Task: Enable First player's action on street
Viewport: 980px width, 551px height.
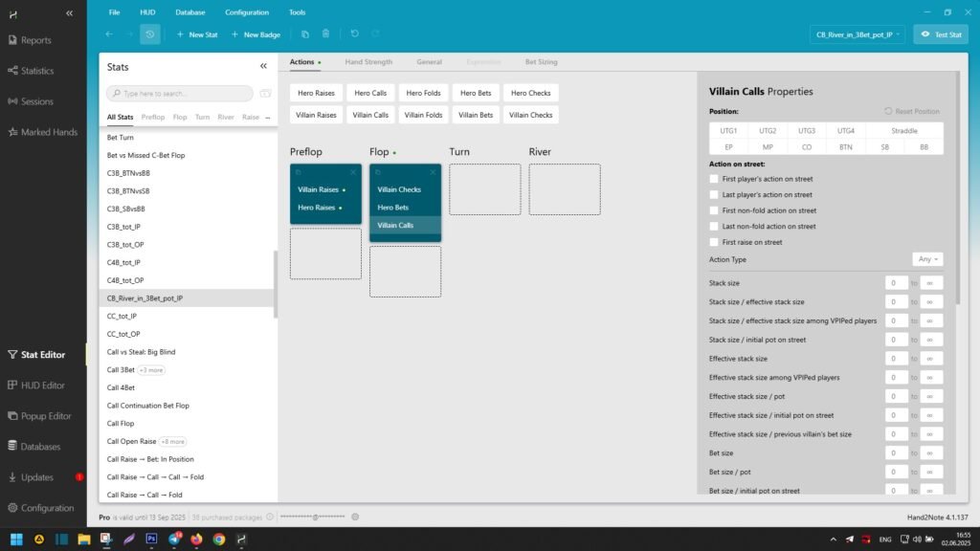Action: click(714, 179)
